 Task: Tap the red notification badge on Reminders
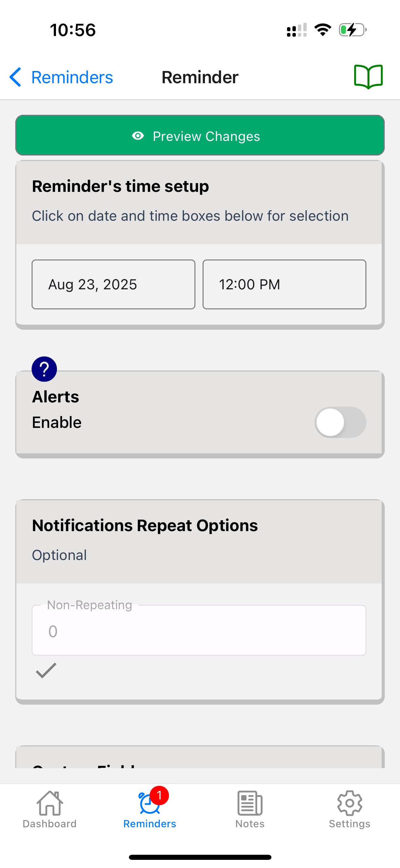point(159,795)
